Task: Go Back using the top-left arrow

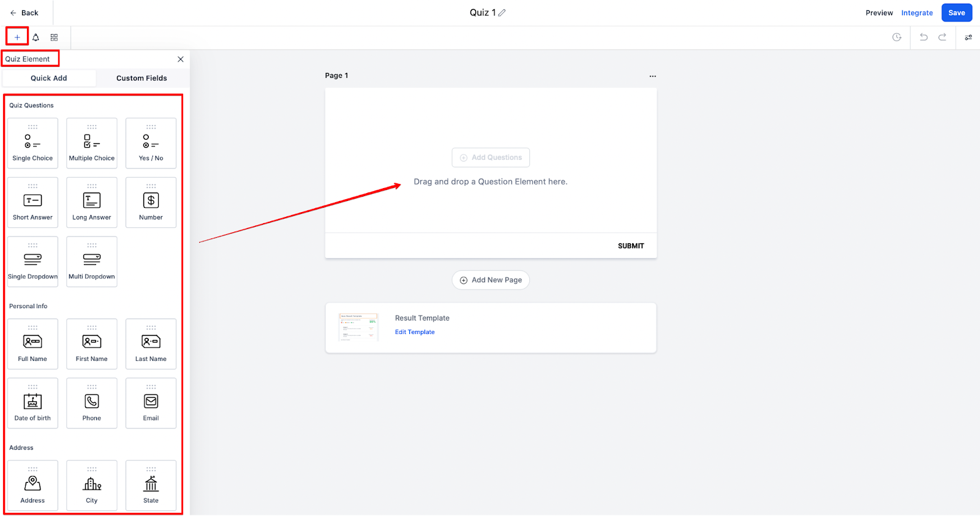Action: [x=24, y=13]
